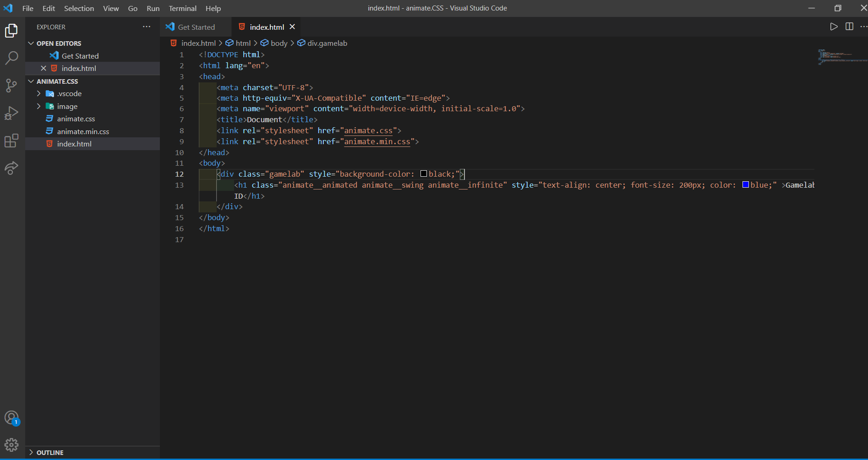
Task: Open animate.css in the file tree
Action: (x=93, y=119)
